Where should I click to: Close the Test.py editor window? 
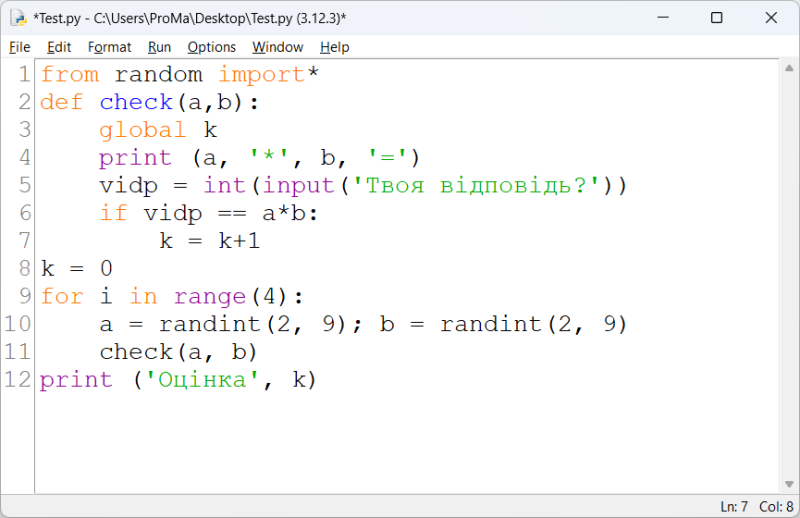pyautogui.click(x=770, y=18)
